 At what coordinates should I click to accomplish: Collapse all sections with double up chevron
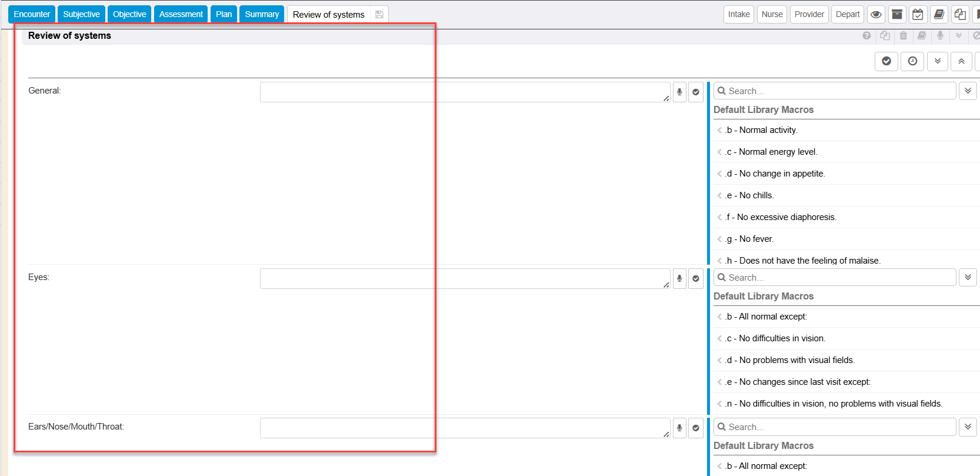961,61
